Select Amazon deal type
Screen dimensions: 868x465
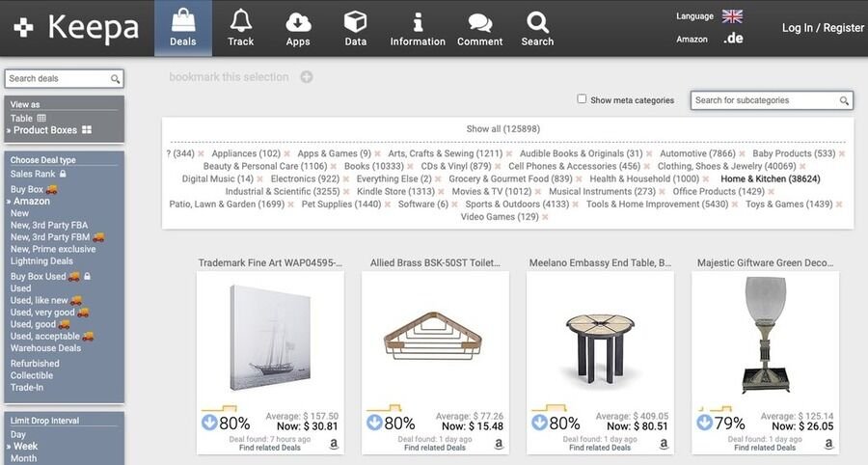tap(32, 201)
